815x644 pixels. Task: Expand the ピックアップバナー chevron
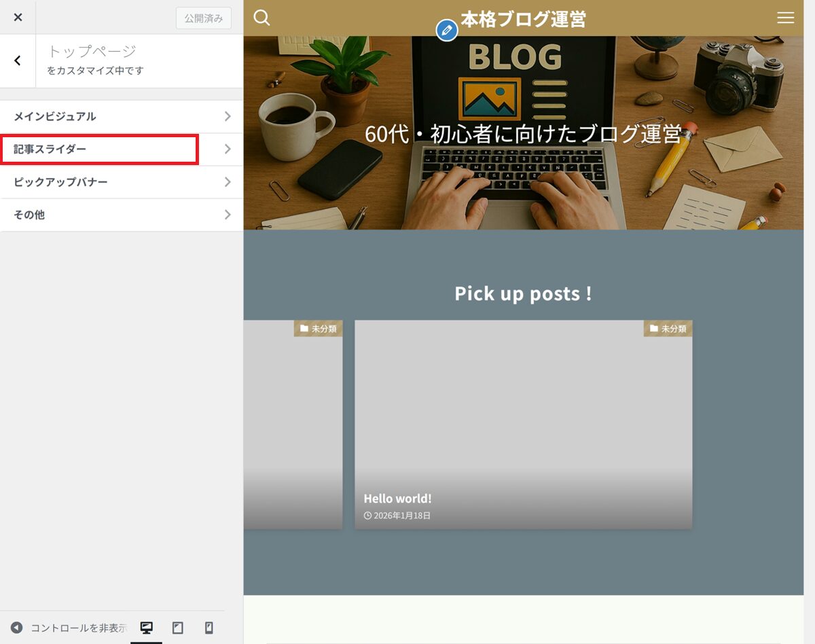click(x=228, y=182)
